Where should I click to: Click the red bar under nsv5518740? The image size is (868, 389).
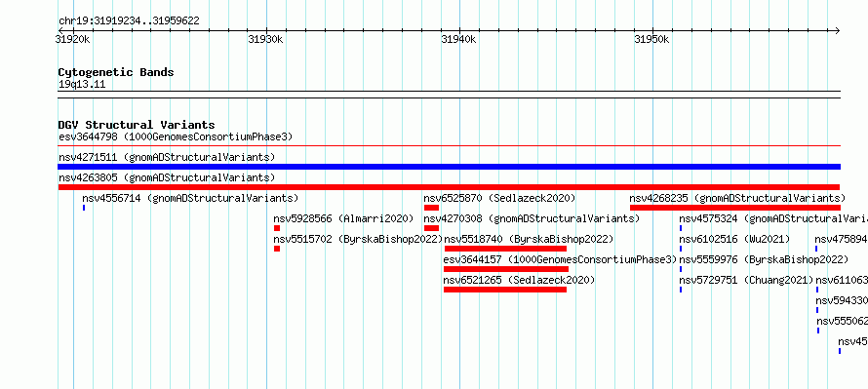(505, 249)
